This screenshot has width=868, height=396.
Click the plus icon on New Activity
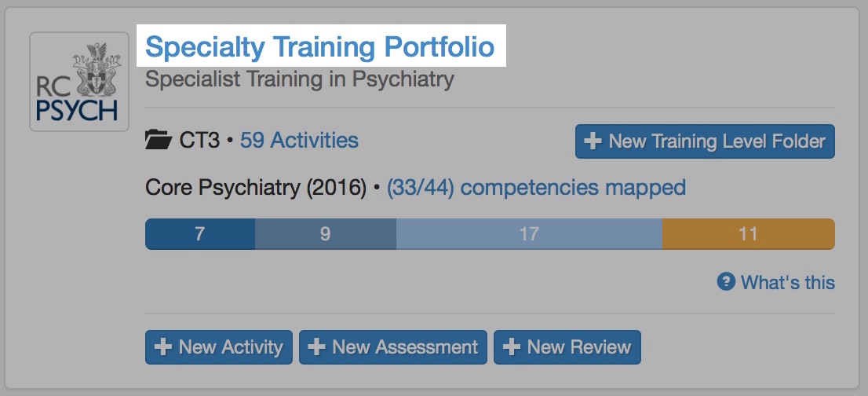click(x=162, y=347)
